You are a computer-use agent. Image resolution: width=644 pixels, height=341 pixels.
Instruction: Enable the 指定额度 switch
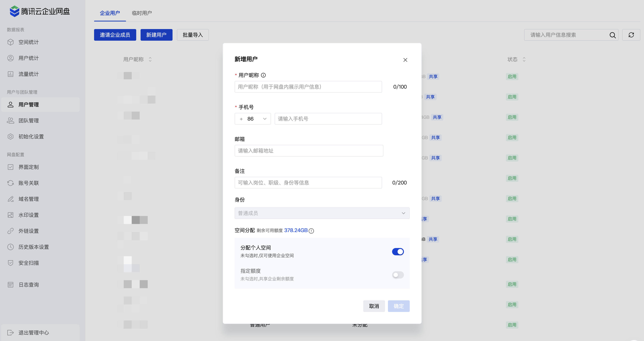point(398,275)
